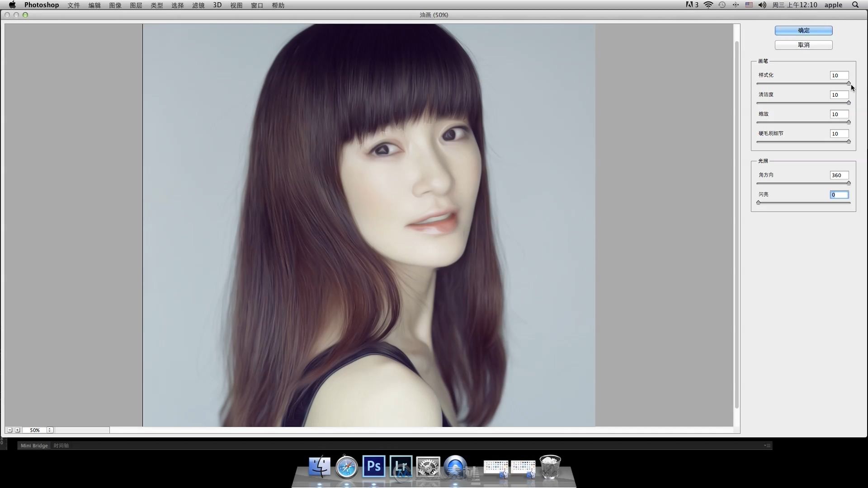Click the 闪亮 slider handle
Viewport: 868px width, 488px height.
coord(758,202)
